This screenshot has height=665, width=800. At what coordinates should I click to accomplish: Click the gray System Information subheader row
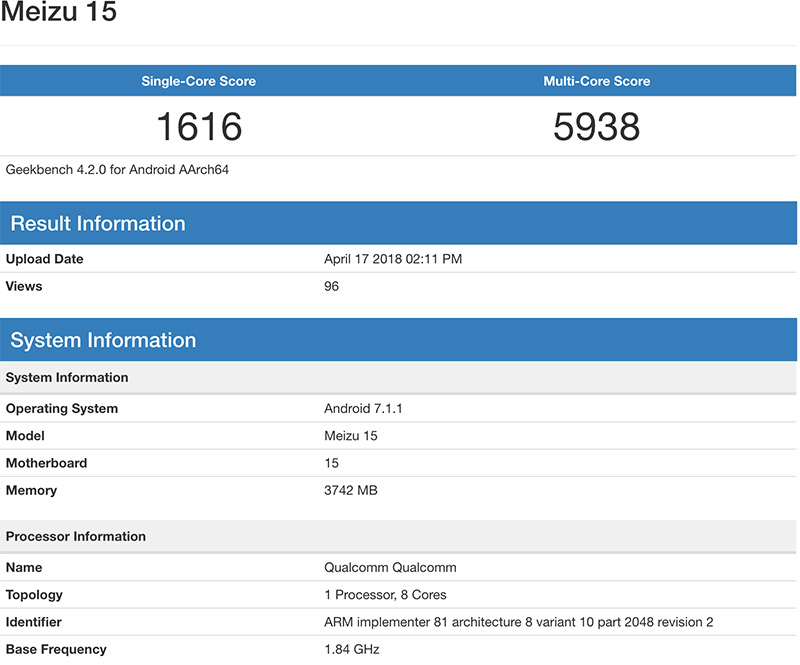click(x=398, y=377)
